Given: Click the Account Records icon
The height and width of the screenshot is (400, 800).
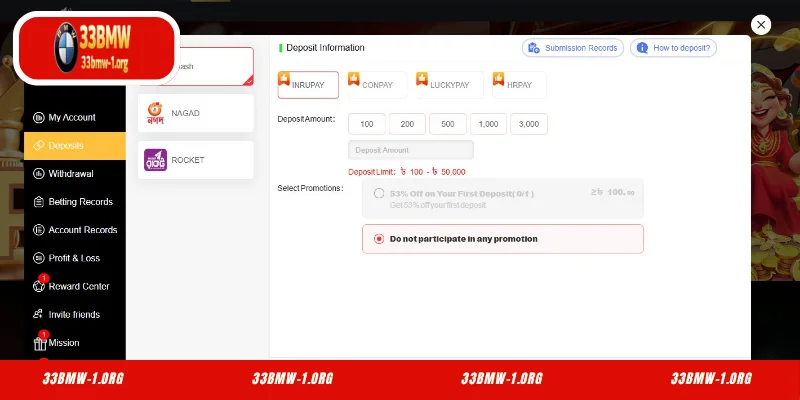Looking at the screenshot, I should point(39,230).
